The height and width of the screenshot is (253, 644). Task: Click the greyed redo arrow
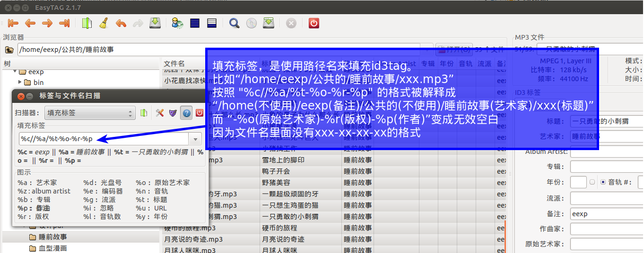click(138, 23)
